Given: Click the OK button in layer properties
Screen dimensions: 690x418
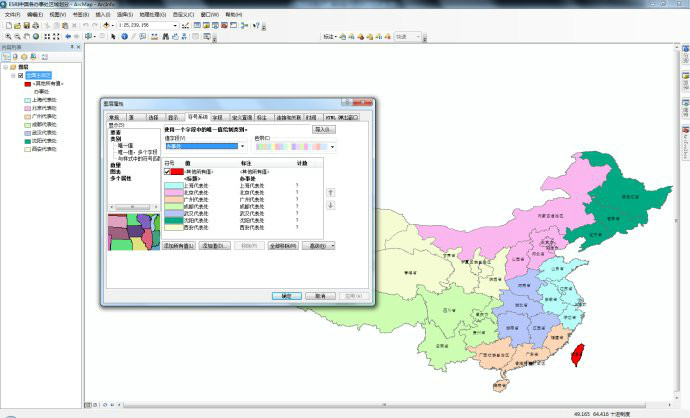Looking at the screenshot, I should pyautogui.click(x=286, y=296).
